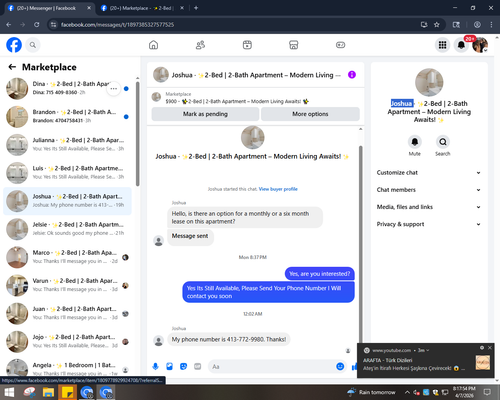The height and width of the screenshot is (400, 500).
Task: Expand Media, files and links section
Action: coord(429,207)
